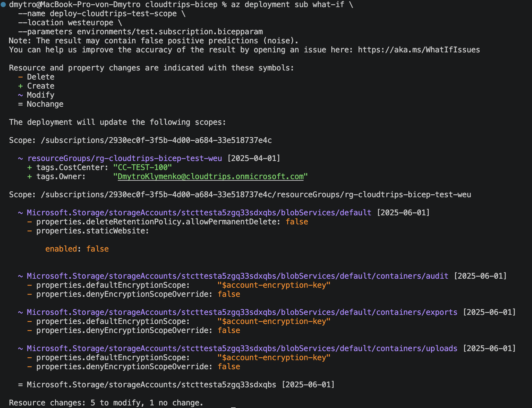Viewport: 532px width, 408px height.
Task: Click the "--name deploy-cloudtrips-test-scope" argument
Action: pos(97,14)
